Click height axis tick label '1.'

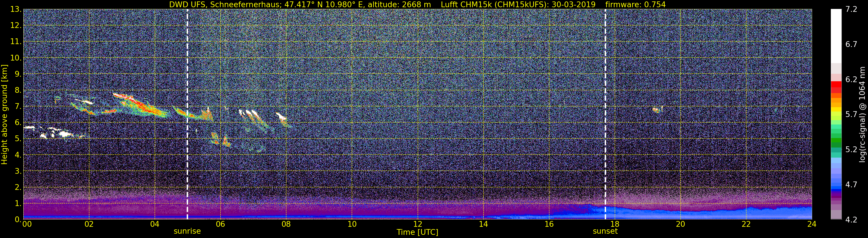click(18, 204)
